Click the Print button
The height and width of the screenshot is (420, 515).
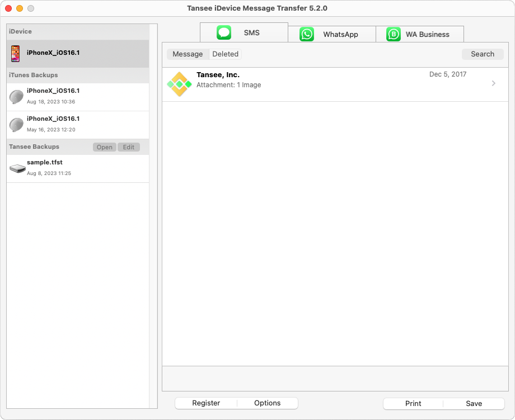click(x=413, y=403)
